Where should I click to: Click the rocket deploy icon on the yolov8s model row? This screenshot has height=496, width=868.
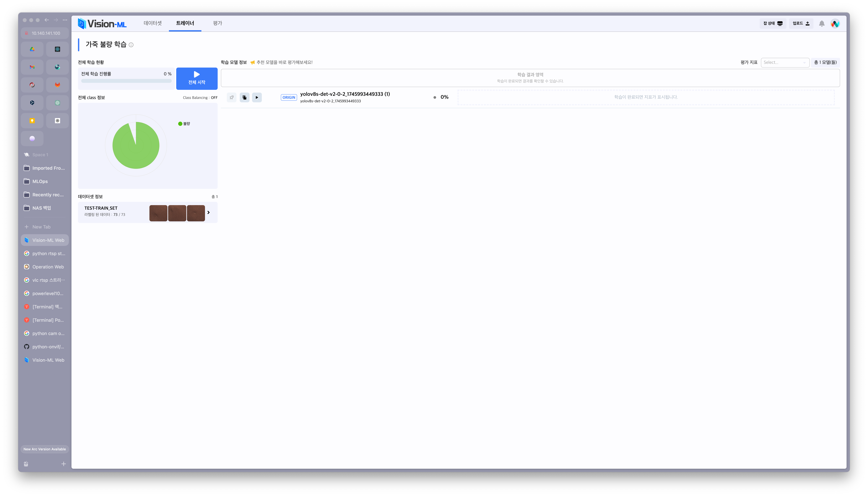pos(231,97)
